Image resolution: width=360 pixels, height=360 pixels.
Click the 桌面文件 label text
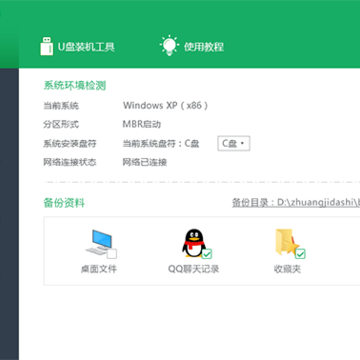click(x=99, y=269)
